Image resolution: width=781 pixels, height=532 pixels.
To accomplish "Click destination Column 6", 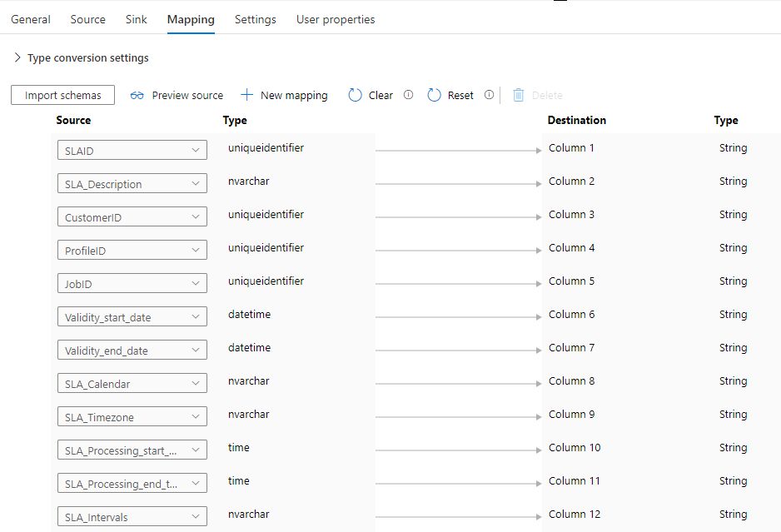I will click(571, 315).
